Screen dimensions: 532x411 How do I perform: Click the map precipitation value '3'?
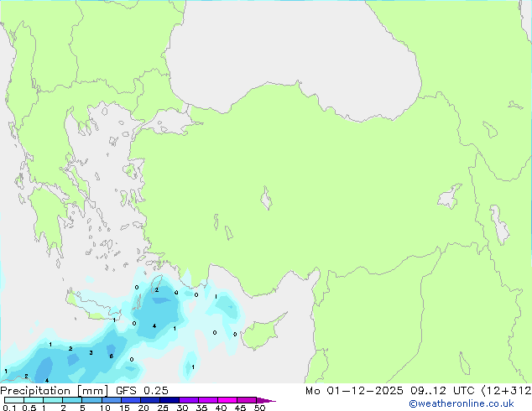point(91,352)
